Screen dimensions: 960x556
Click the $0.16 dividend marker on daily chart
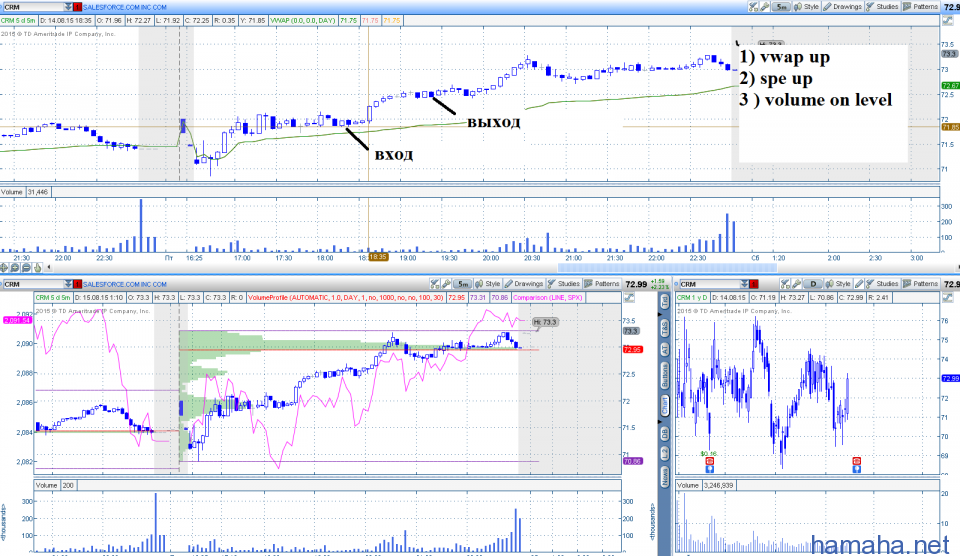tap(708, 454)
